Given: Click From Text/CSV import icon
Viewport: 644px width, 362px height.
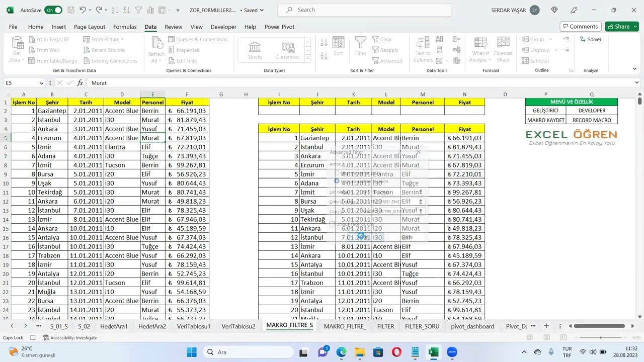Looking at the screenshot, I should (x=49, y=39).
